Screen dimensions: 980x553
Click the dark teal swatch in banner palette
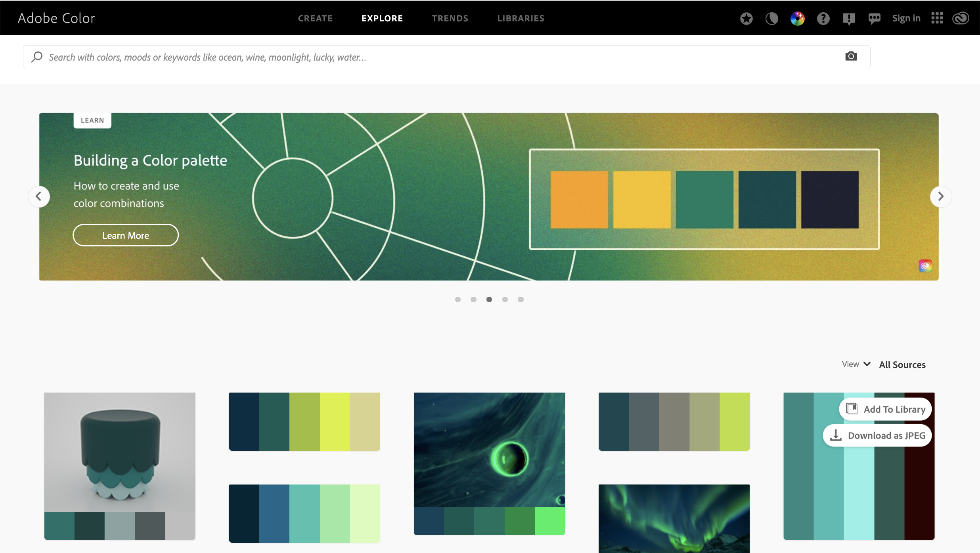pyautogui.click(x=767, y=200)
